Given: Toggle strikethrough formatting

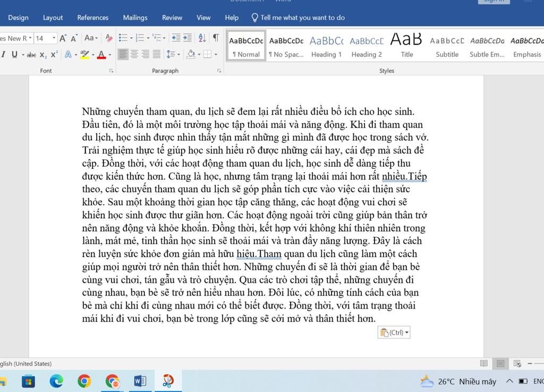Looking at the screenshot, I should 31,55.
